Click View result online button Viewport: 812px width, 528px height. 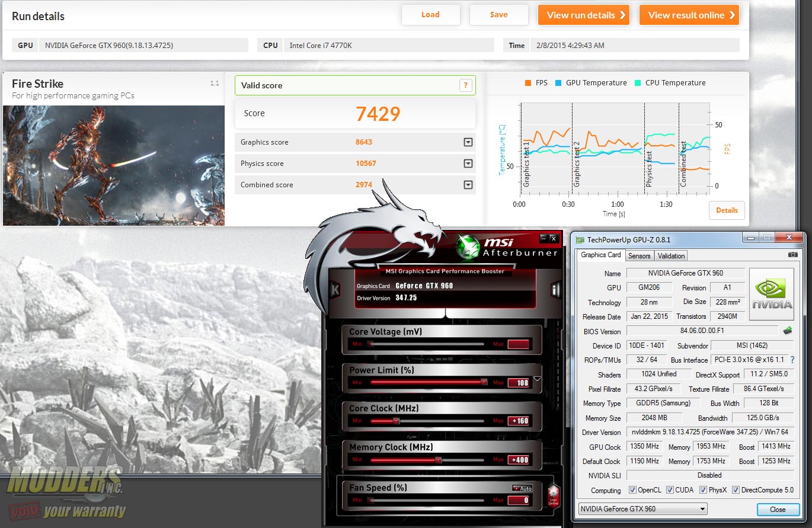[689, 15]
